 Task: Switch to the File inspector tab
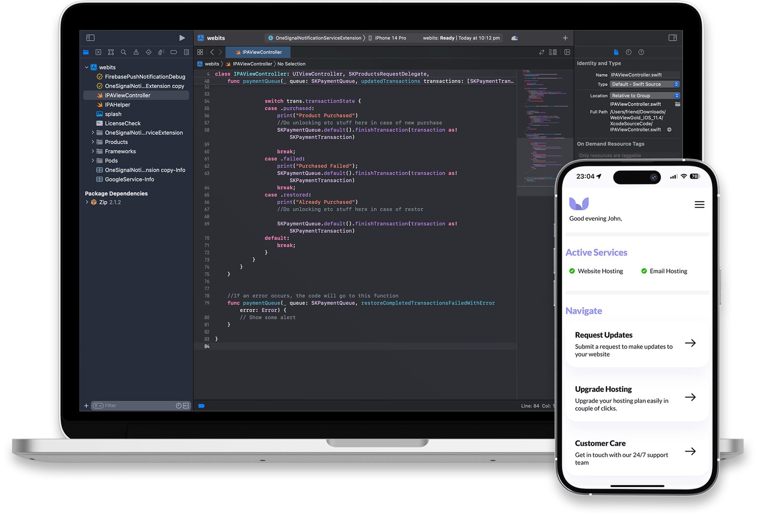[x=616, y=52]
